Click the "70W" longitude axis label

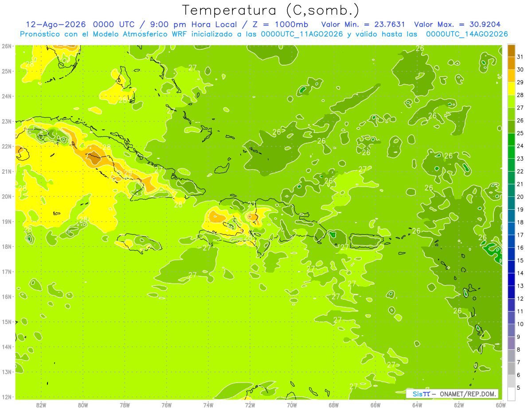click(x=292, y=405)
